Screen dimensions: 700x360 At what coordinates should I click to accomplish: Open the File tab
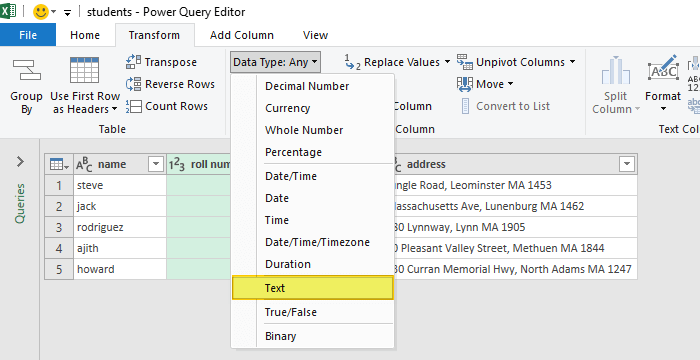click(x=28, y=35)
